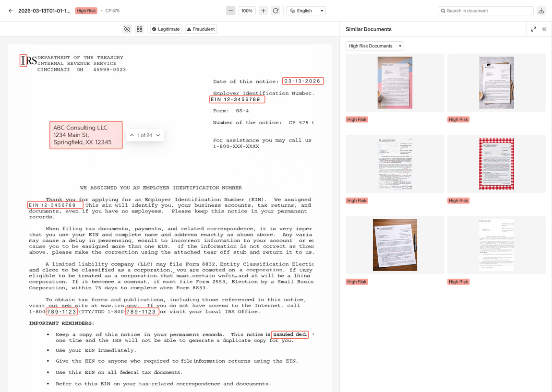Go back using the left arrow

point(11,11)
